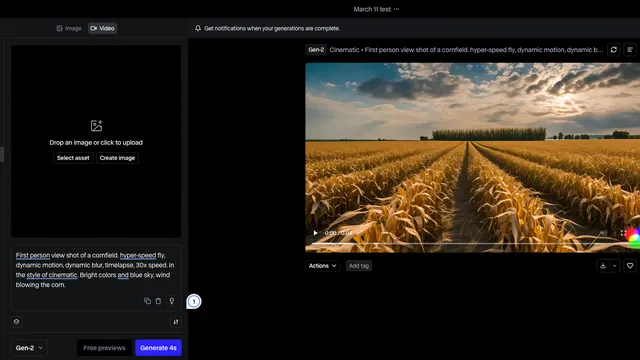Download the generated cornfield video
The height and width of the screenshot is (360, 640).
coord(603,266)
